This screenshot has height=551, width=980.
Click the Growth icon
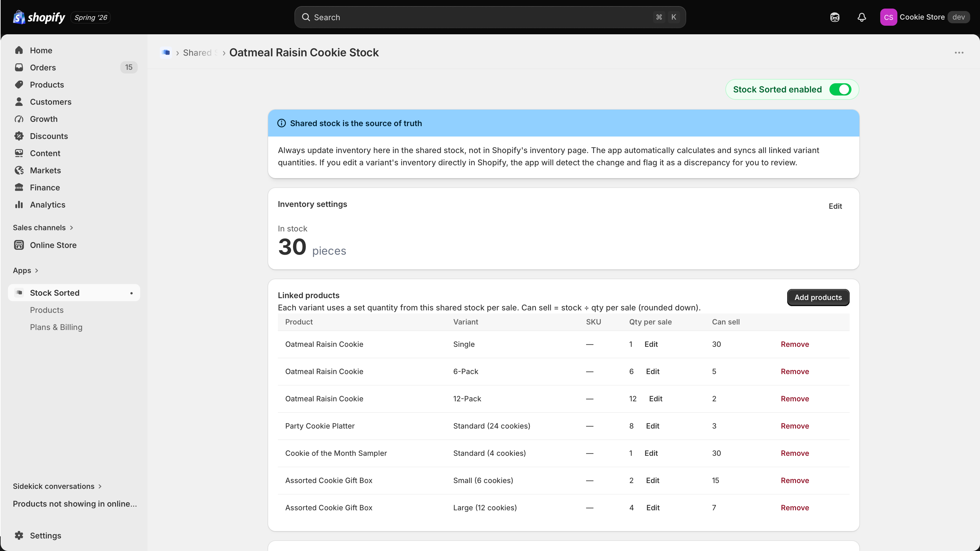click(x=19, y=119)
